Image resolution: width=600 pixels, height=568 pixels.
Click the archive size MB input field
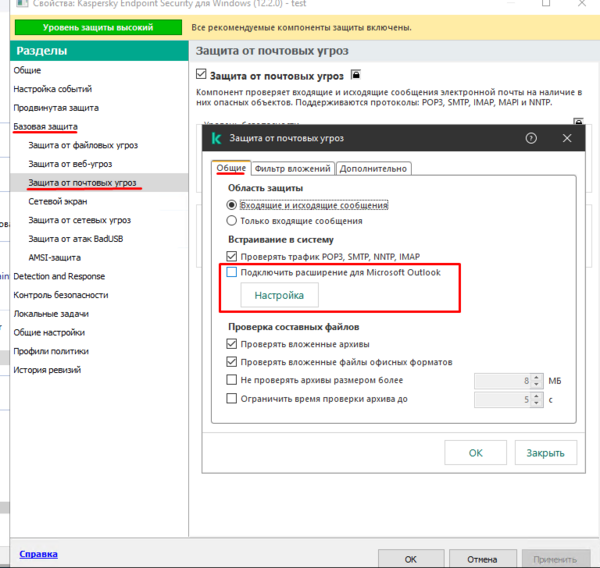pyautogui.click(x=503, y=381)
